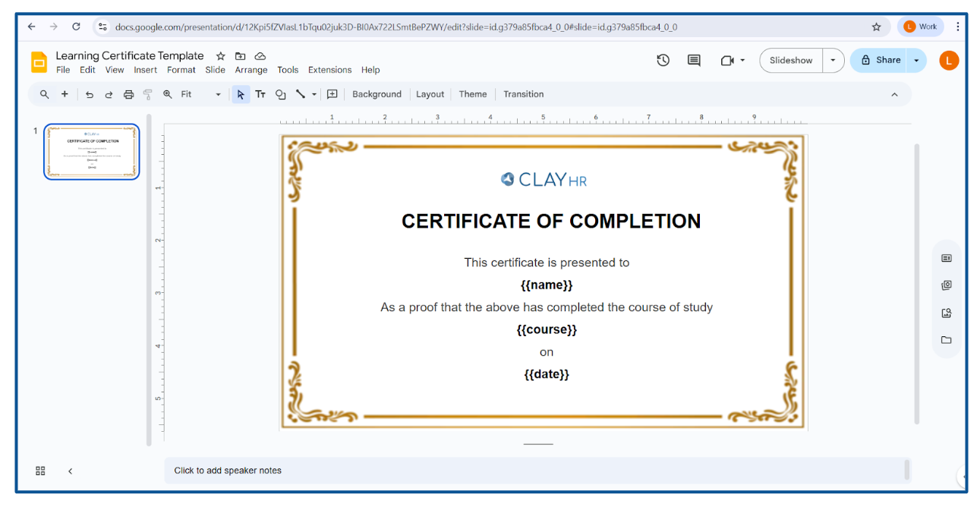Open the Google account avatar L
The height and width of the screenshot is (510, 980).
coord(949,60)
